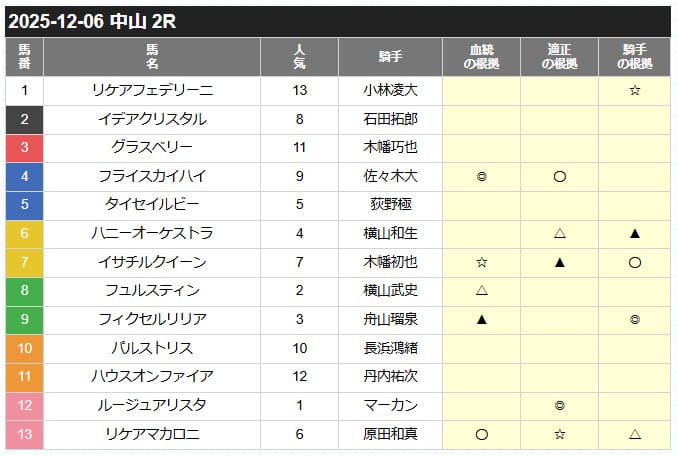Click the 騎手 column header

coord(390,57)
